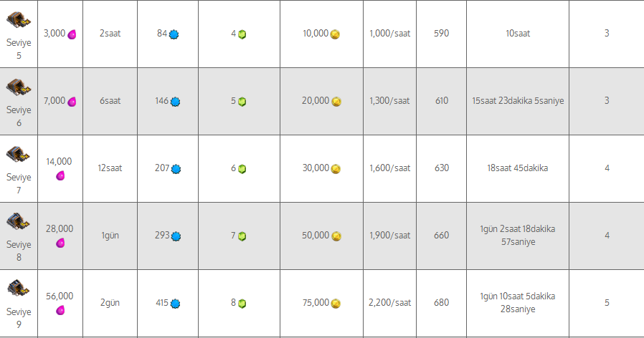This screenshot has width=644, height=338.
Task: Click the pink elixir drop beside 3,000
Action: pos(72,34)
